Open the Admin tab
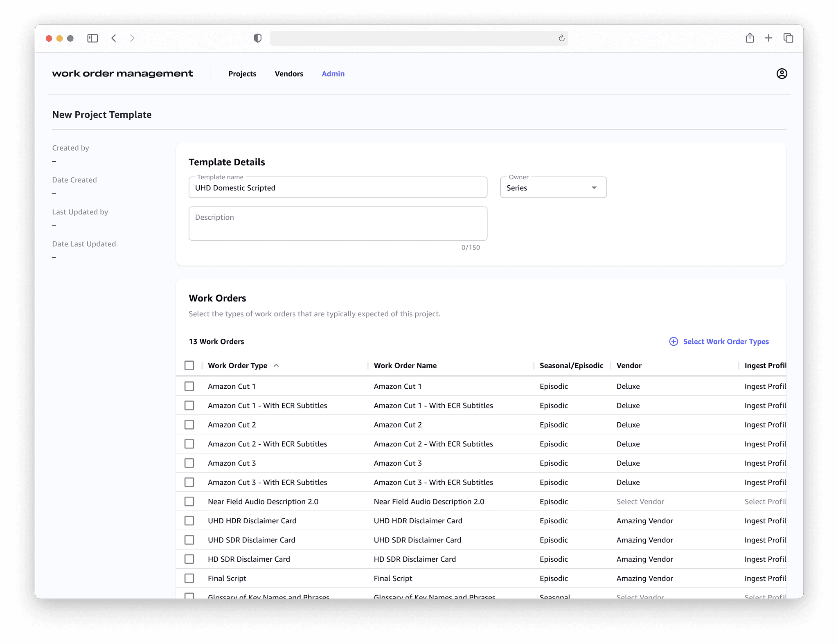Screen dimensions: 838x644 tap(333, 74)
